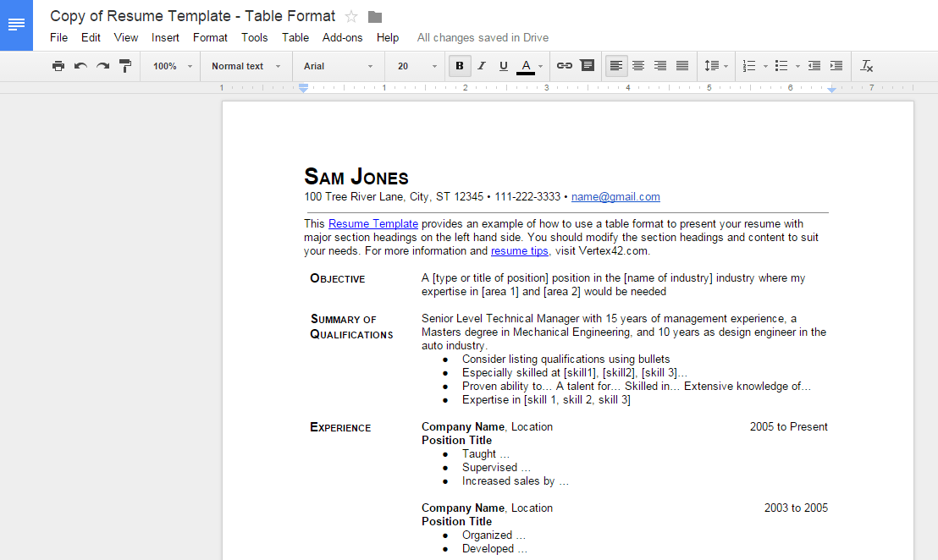This screenshot has height=560, width=938.
Task: Move document with folder icon
Action: coord(375,17)
